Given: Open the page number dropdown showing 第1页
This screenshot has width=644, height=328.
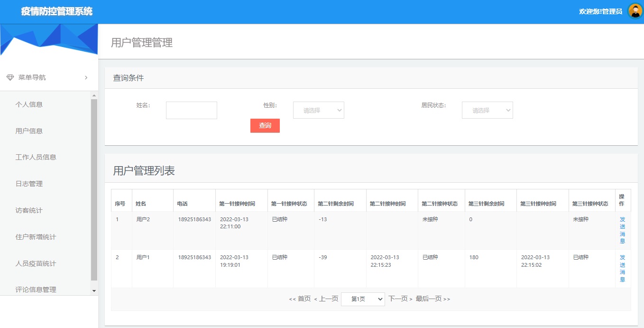Looking at the screenshot, I should 363,299.
